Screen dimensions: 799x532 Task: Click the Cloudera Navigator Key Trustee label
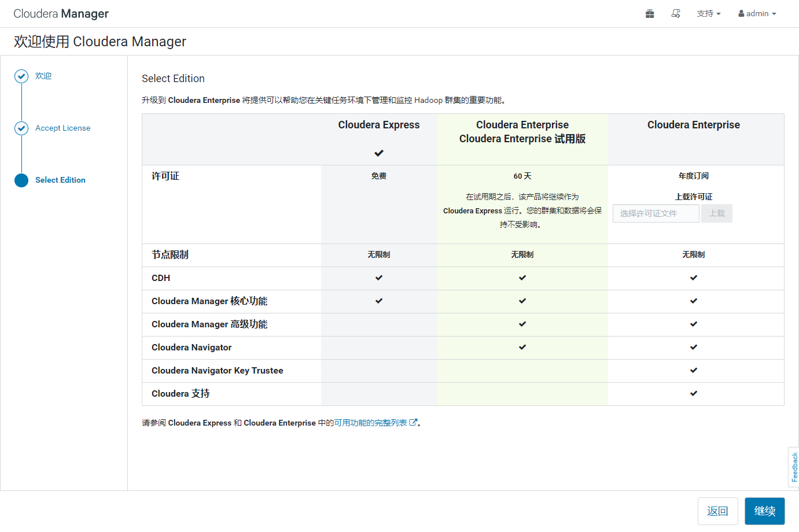click(x=218, y=371)
